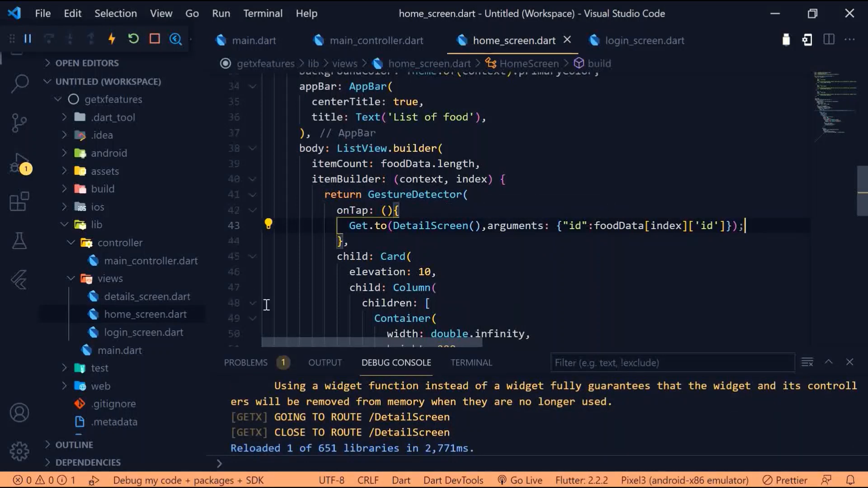Restart the debug session

pos(133,39)
